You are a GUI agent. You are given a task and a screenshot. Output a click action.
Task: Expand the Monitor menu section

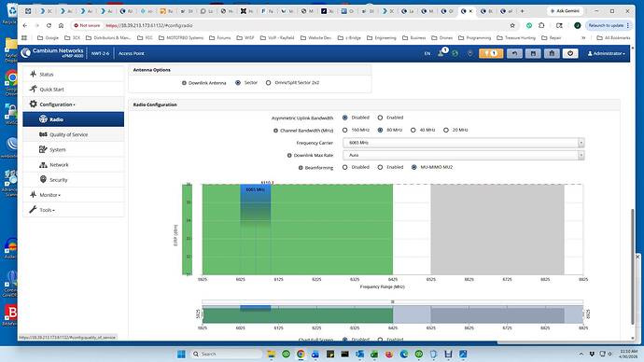(73, 195)
